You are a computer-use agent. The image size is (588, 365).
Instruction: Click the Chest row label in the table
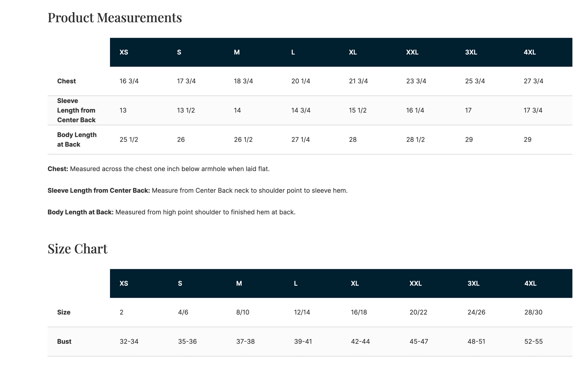[66, 81]
